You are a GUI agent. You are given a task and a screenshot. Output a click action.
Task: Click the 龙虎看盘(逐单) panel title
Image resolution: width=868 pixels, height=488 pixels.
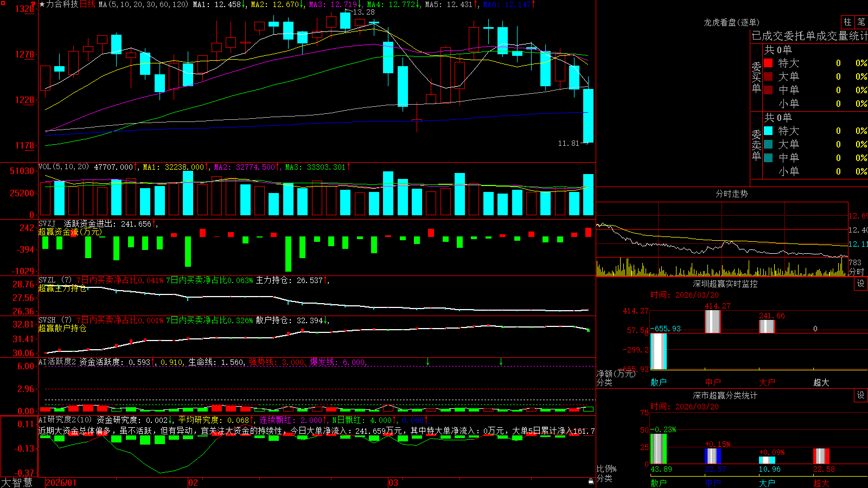click(x=731, y=22)
